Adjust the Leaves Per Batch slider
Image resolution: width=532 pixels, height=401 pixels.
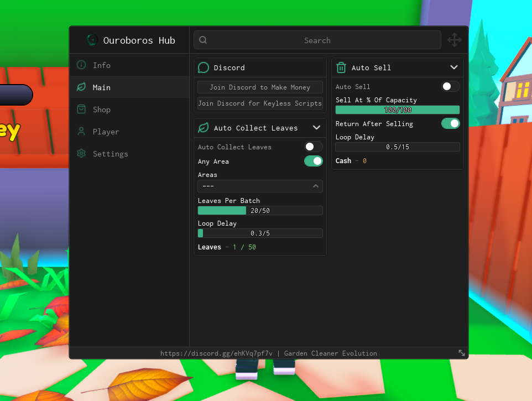[260, 210]
